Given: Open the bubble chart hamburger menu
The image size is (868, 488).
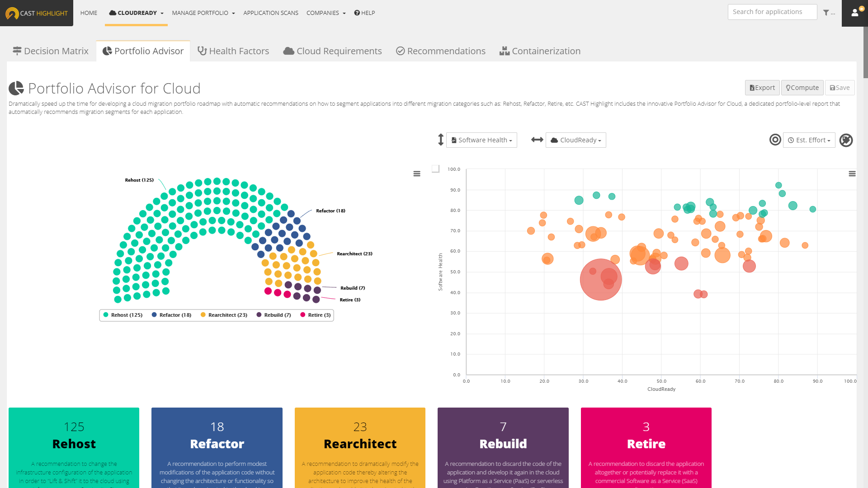Looking at the screenshot, I should tap(852, 174).
